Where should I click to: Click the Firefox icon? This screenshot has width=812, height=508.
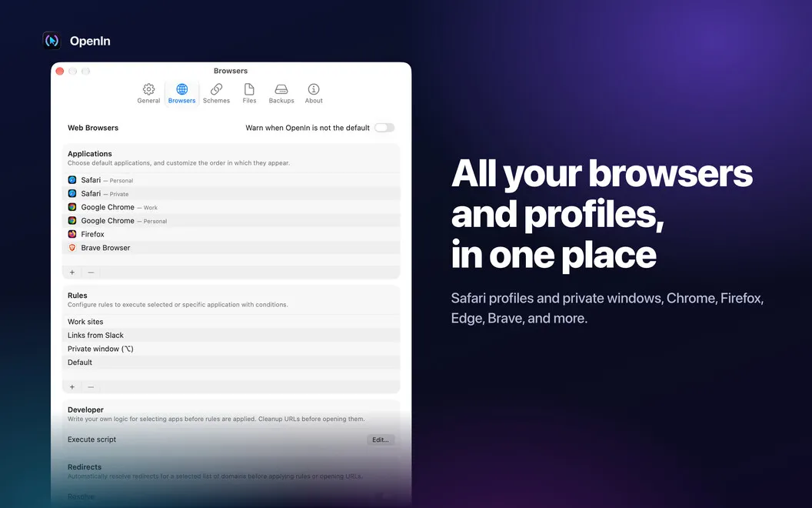coord(72,234)
